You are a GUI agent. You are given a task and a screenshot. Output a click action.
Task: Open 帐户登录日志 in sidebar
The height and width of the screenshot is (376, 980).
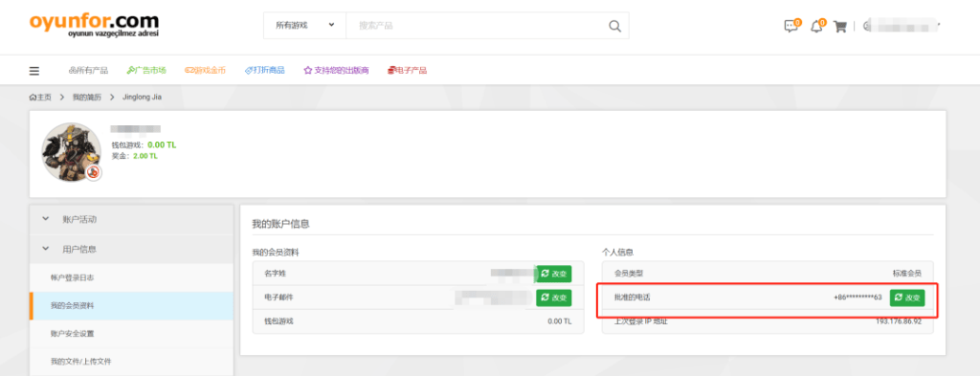click(131, 276)
